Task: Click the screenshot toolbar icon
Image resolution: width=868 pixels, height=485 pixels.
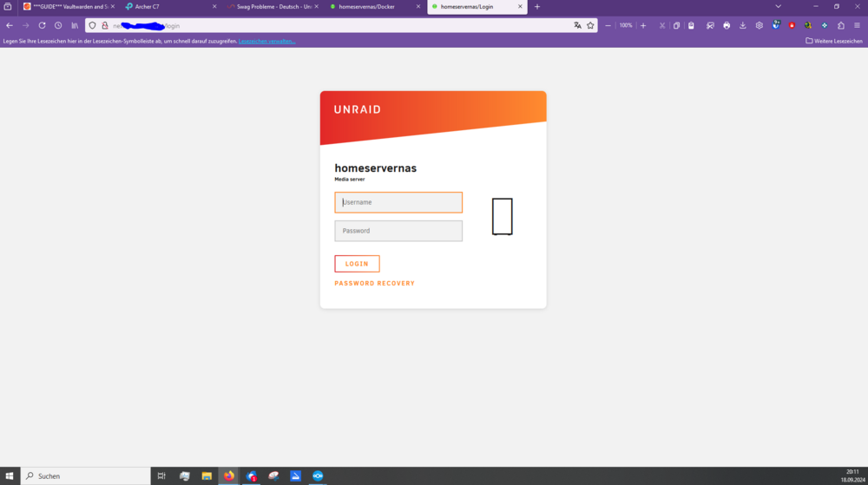Action: 710,25
